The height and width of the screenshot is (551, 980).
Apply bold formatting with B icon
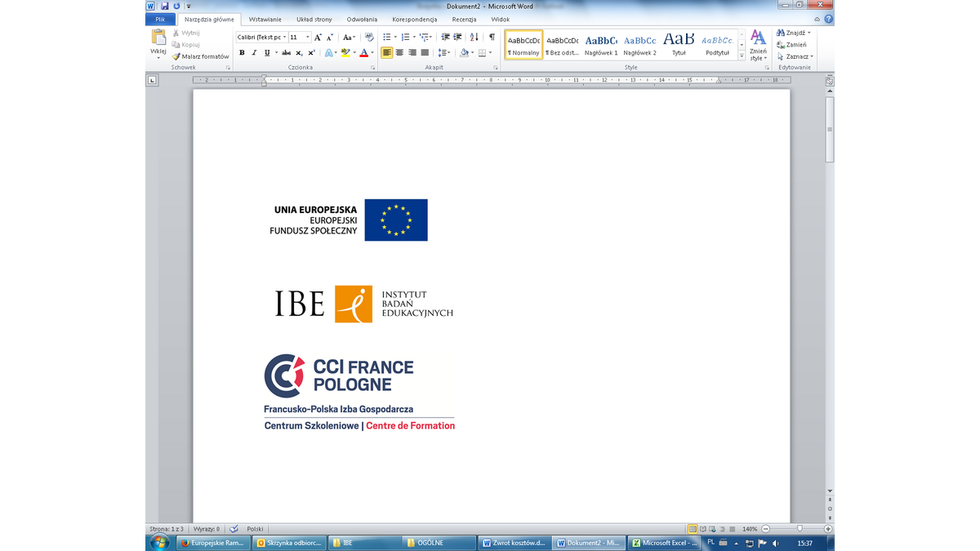pos(242,53)
